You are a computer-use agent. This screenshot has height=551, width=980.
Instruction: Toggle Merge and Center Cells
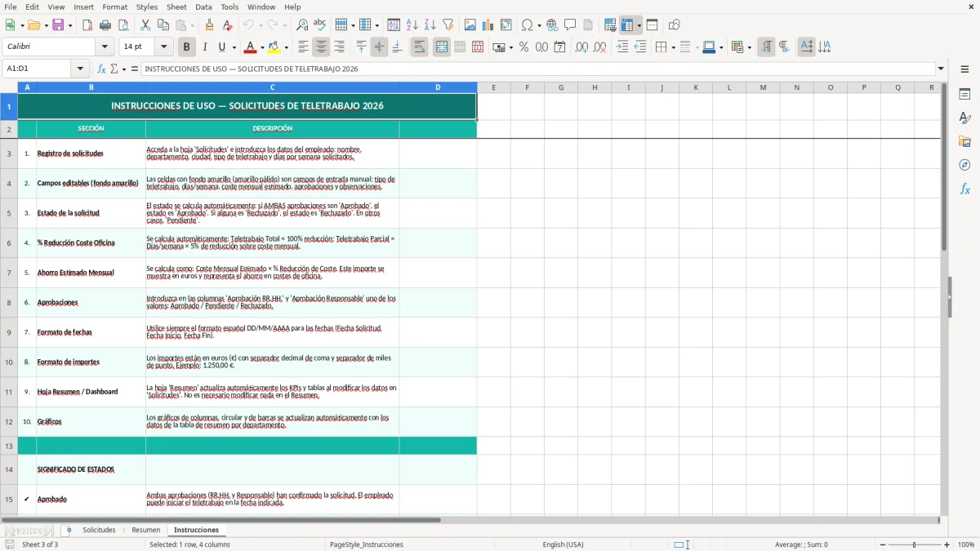[x=442, y=47]
